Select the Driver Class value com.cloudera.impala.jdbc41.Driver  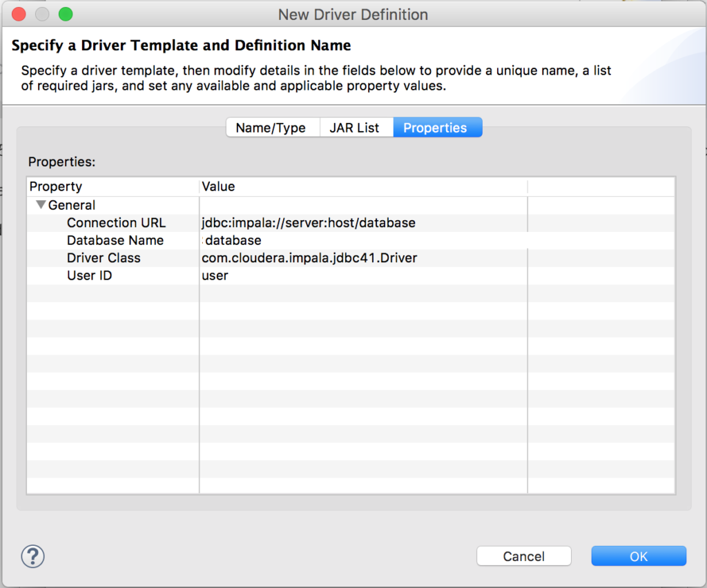pyautogui.click(x=309, y=258)
